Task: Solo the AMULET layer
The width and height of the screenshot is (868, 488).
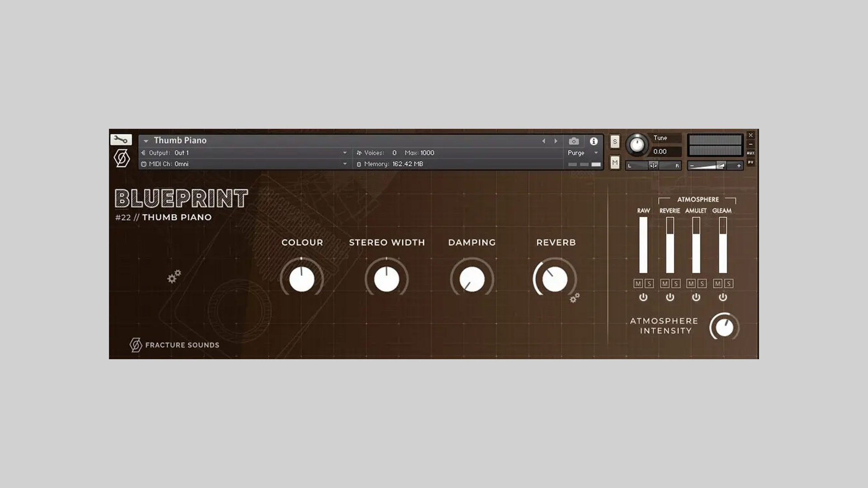Action: coord(702,283)
